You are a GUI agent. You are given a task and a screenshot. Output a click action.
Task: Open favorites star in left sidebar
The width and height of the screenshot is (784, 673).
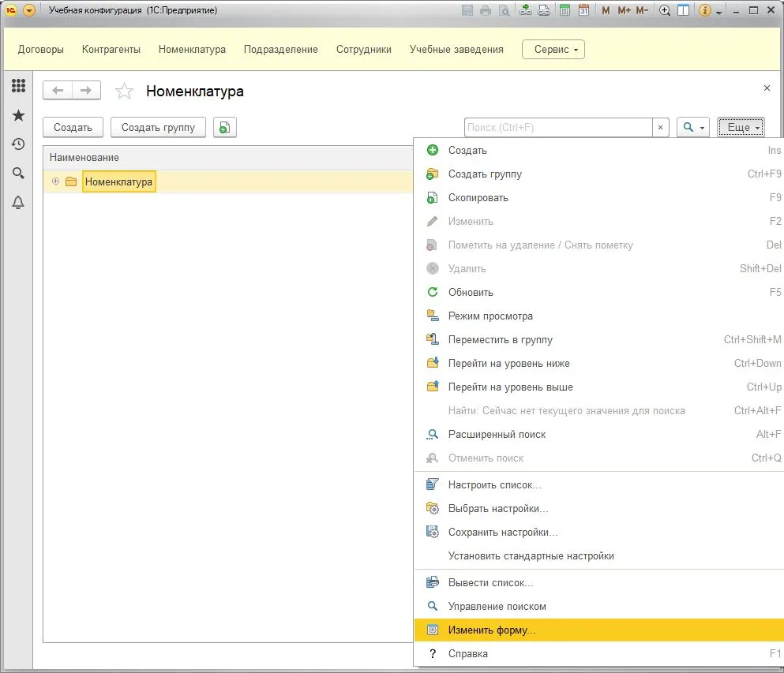click(18, 115)
